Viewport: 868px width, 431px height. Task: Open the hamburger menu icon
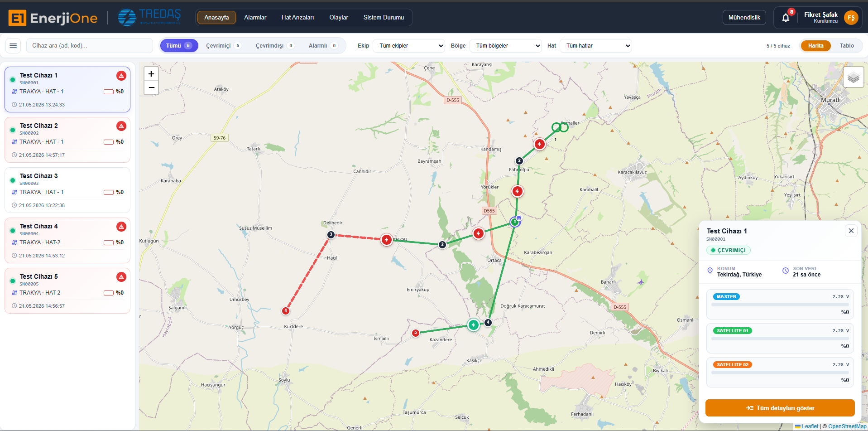click(x=13, y=46)
